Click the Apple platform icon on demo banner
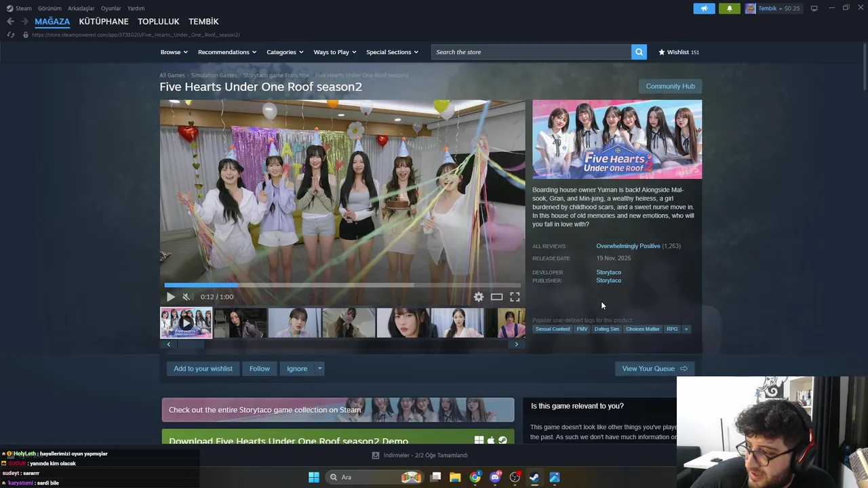The height and width of the screenshot is (488, 868). (491, 440)
